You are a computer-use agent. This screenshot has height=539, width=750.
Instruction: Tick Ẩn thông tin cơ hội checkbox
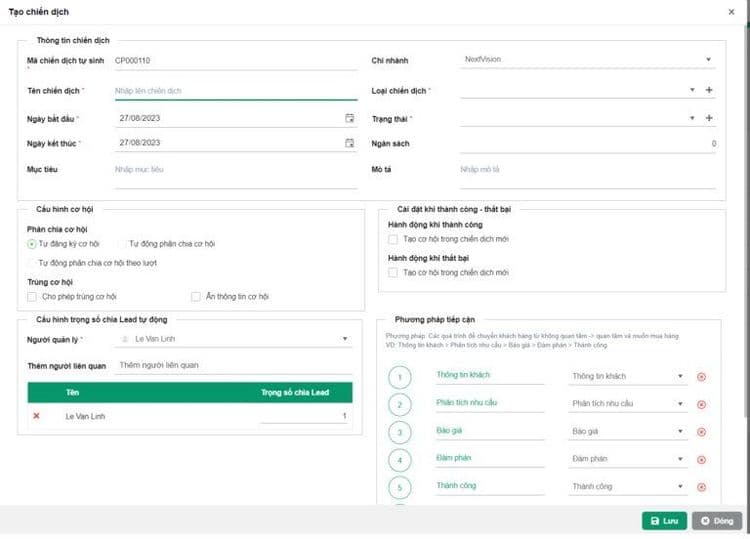[x=196, y=297]
